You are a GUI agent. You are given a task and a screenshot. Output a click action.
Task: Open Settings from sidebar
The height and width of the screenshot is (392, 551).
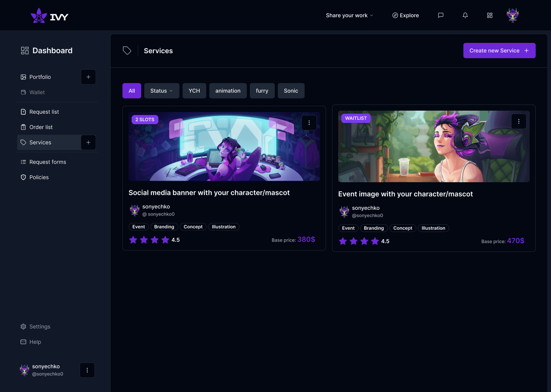click(40, 327)
